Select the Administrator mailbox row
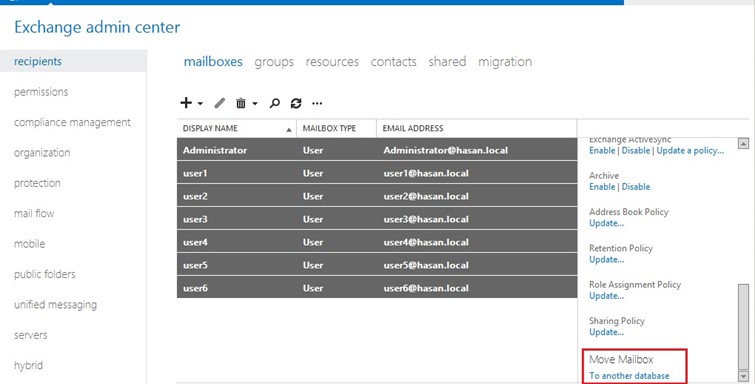 (x=377, y=150)
